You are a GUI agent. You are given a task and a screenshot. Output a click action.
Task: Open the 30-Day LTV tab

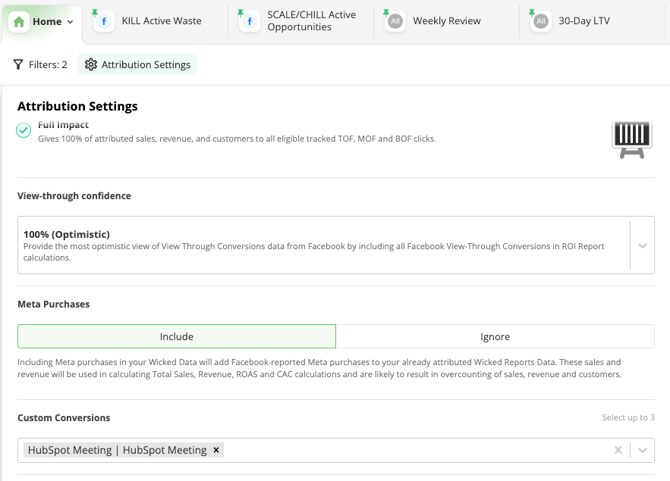(584, 21)
